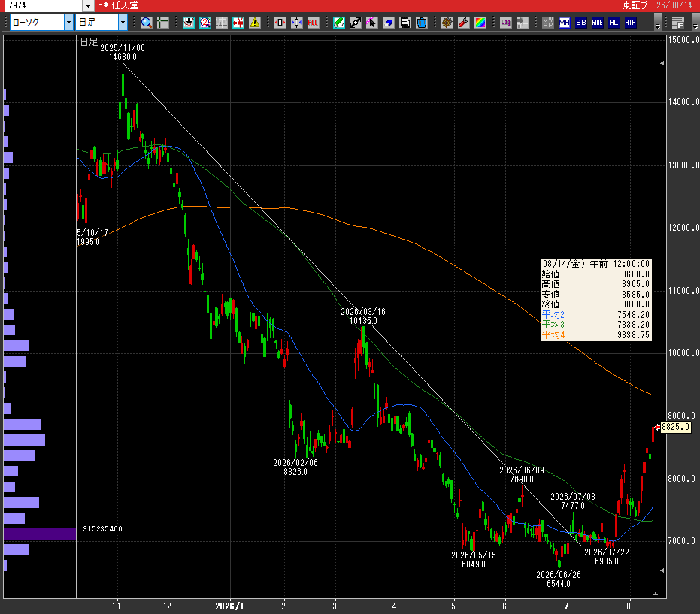The image size is (700, 614).
Task: Click the copy windows icon
Action: 405,23
